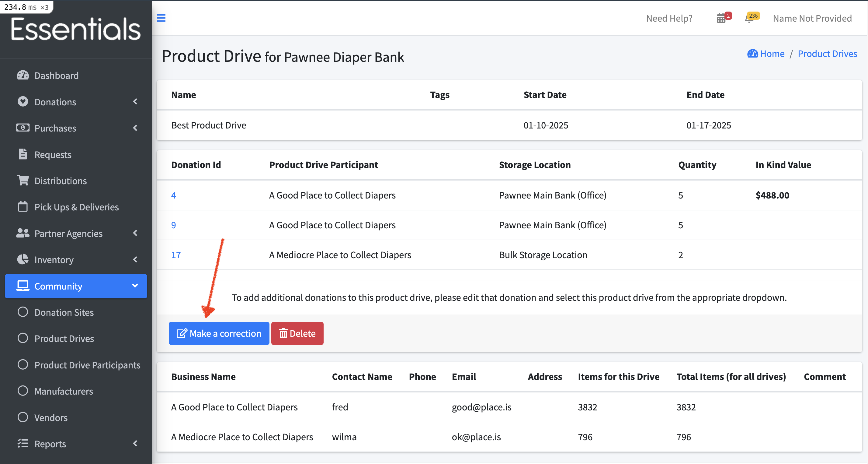Click the Dashboard gauge icon in sidebar
The width and height of the screenshot is (868, 464).
(23, 75)
